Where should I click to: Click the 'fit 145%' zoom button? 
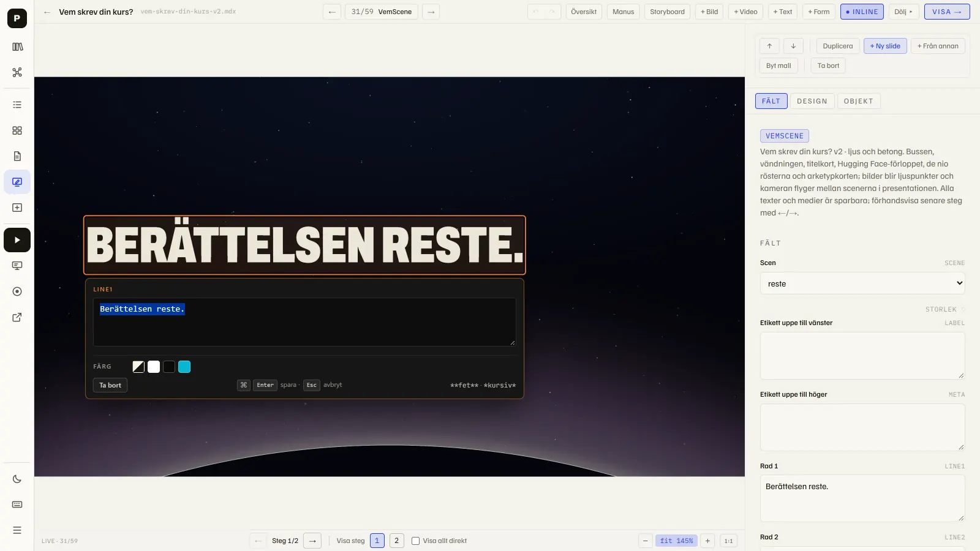(676, 541)
